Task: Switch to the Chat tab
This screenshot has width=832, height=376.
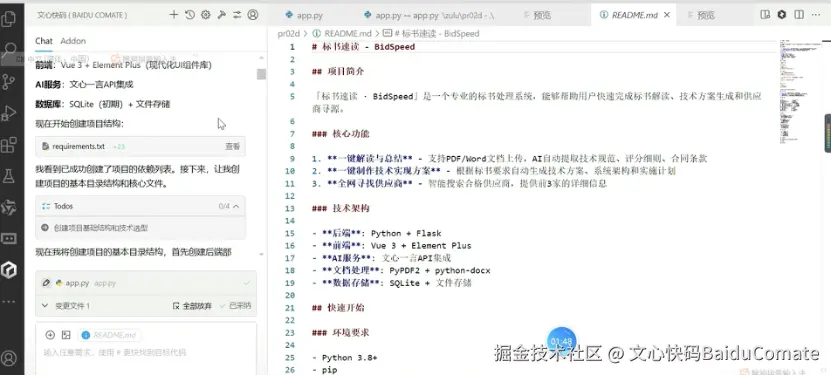Action: [44, 41]
